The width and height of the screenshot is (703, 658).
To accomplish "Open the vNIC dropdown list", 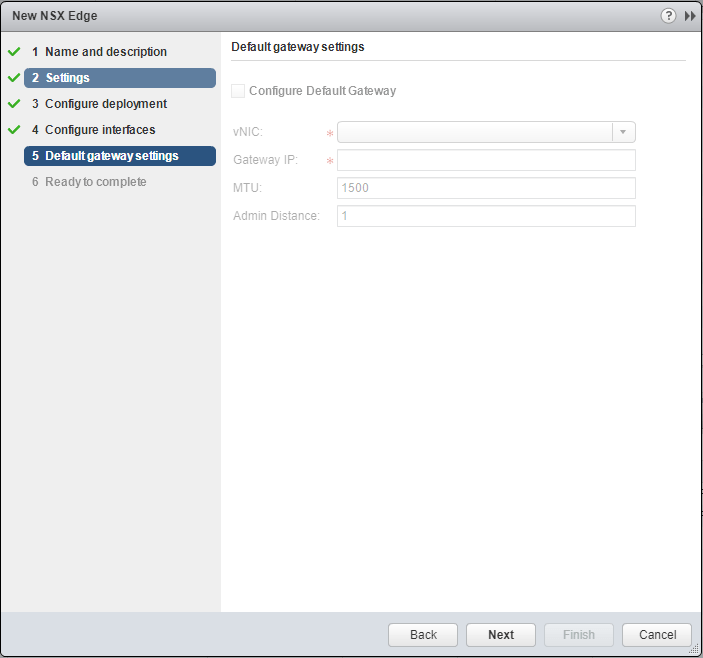I will (623, 132).
